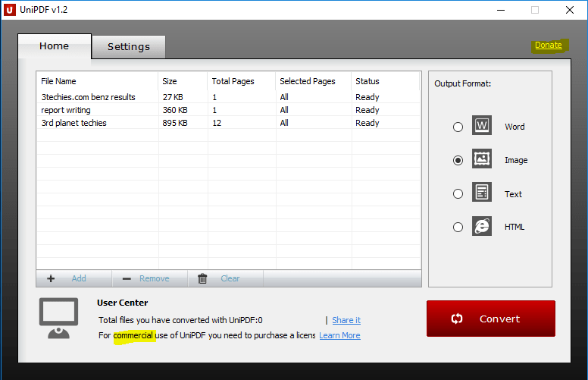Click the Clear button label

pos(230,278)
